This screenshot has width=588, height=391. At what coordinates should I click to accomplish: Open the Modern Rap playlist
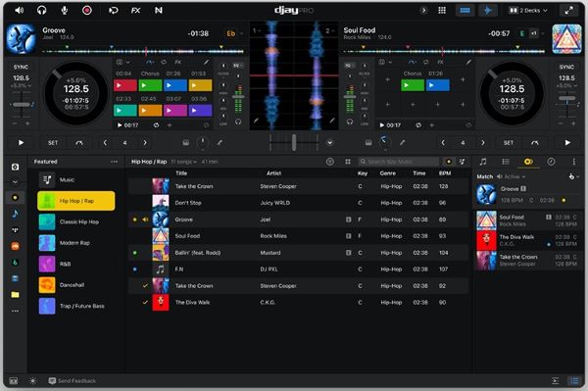76,243
